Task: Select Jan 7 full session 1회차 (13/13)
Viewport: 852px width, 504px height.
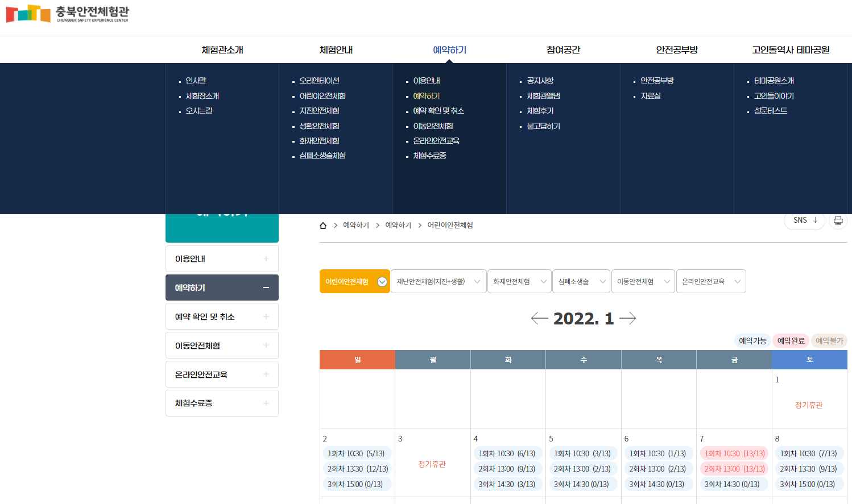Action: click(x=734, y=453)
